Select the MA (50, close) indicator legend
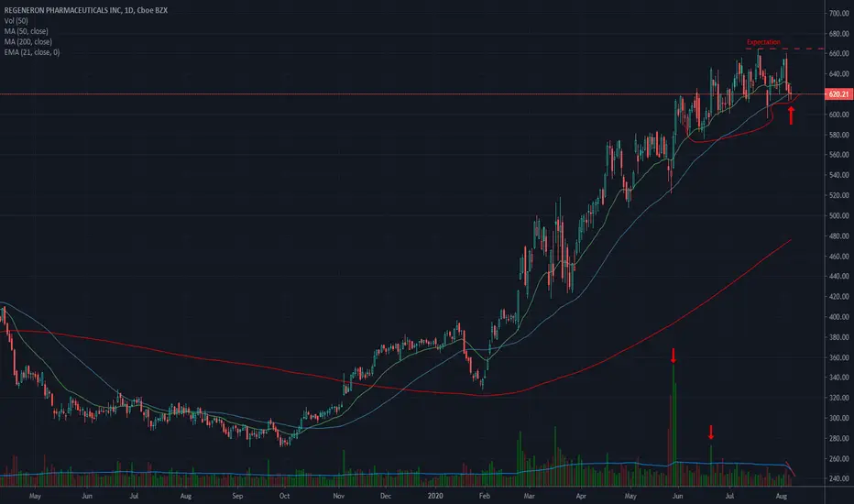 (27, 31)
